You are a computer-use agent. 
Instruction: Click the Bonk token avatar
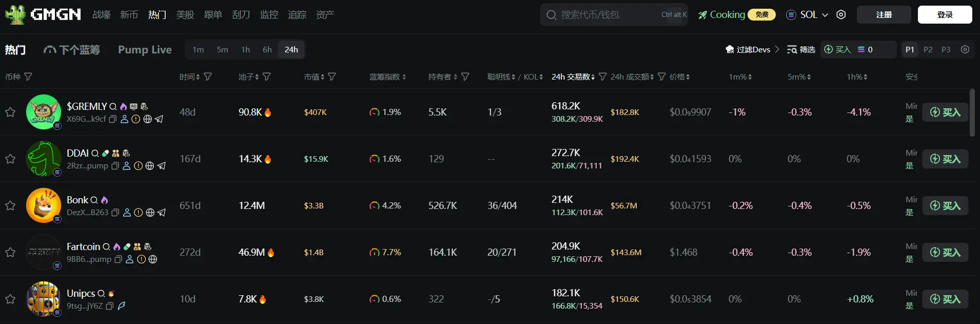pyautogui.click(x=44, y=205)
